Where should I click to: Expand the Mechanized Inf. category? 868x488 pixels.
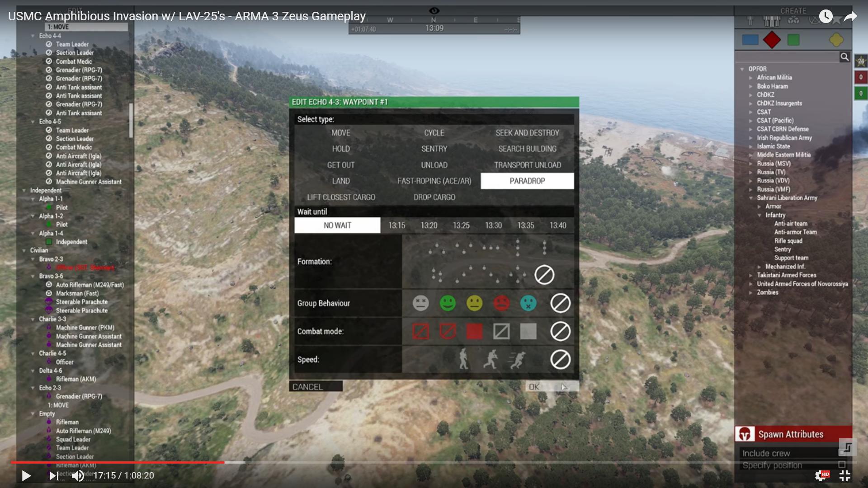(759, 267)
